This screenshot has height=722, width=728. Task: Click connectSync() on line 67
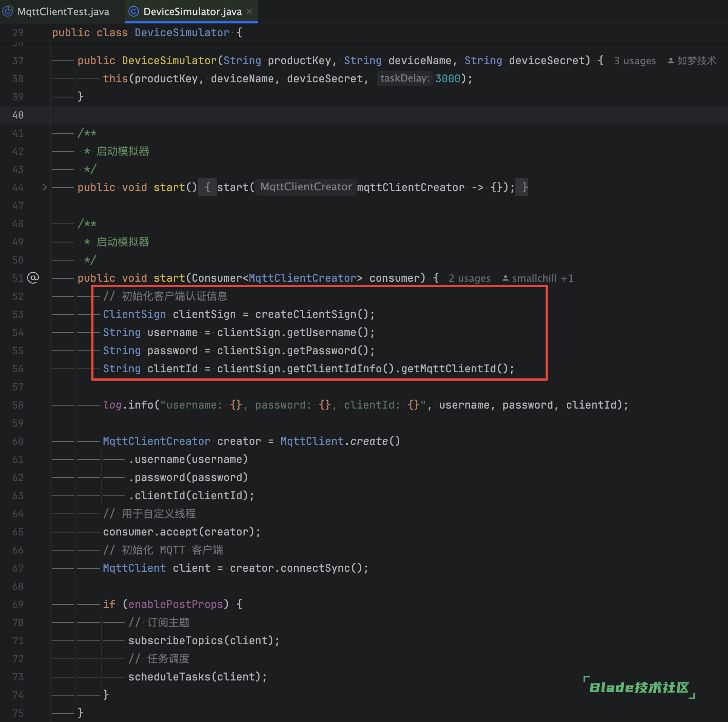[321, 568]
